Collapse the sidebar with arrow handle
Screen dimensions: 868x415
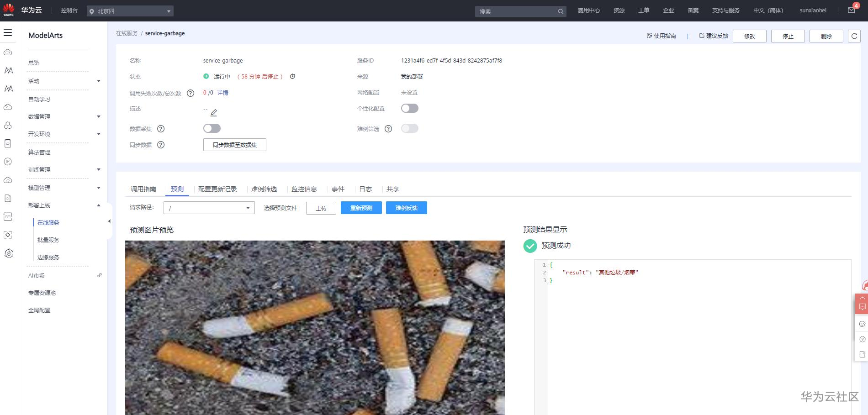(x=109, y=221)
